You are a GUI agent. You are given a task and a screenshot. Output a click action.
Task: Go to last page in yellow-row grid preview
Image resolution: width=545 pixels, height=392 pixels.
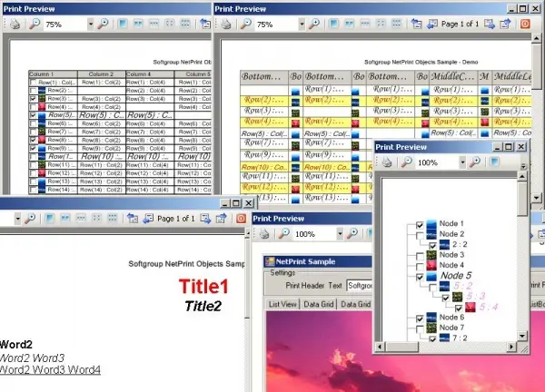pos(505,24)
